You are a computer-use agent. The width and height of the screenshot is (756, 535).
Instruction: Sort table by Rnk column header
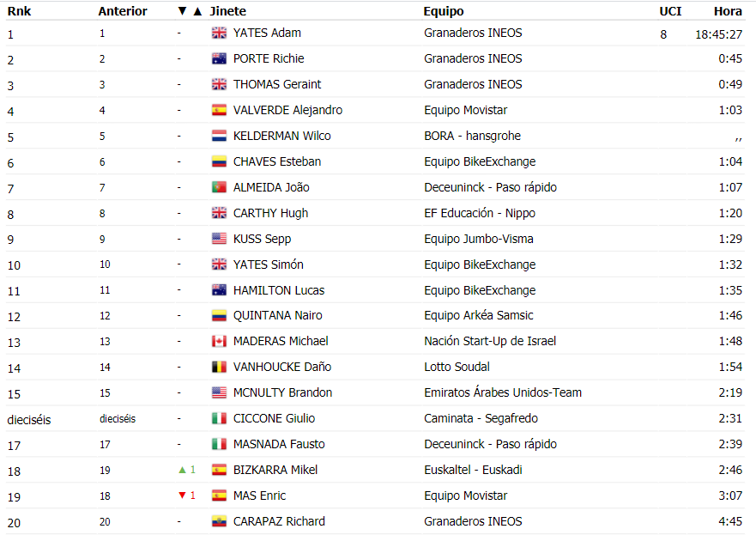pos(19,11)
